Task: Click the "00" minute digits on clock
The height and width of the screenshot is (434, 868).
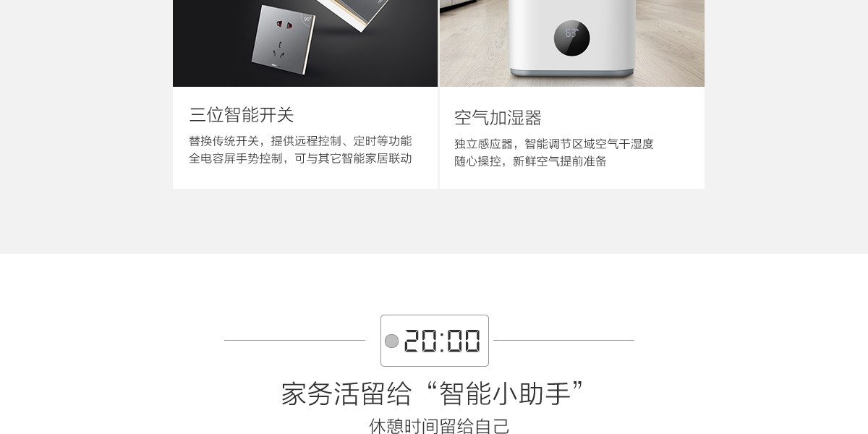Action: click(x=464, y=341)
